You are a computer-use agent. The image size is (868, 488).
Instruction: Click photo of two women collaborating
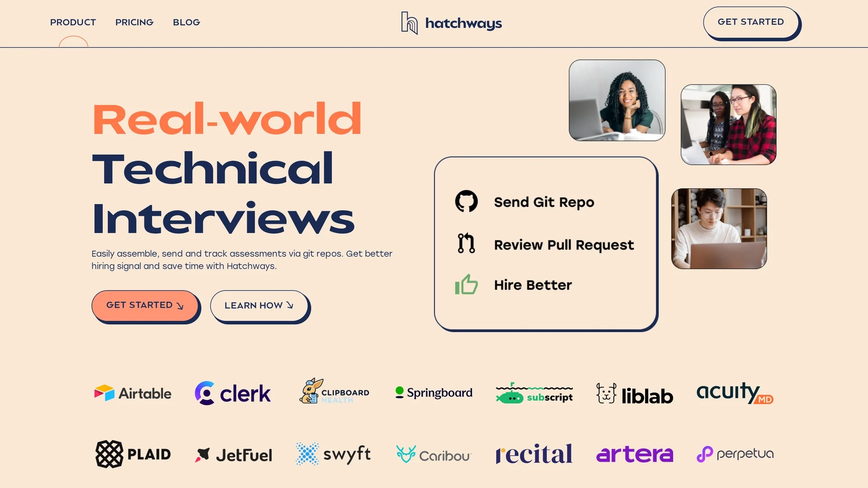coord(728,125)
